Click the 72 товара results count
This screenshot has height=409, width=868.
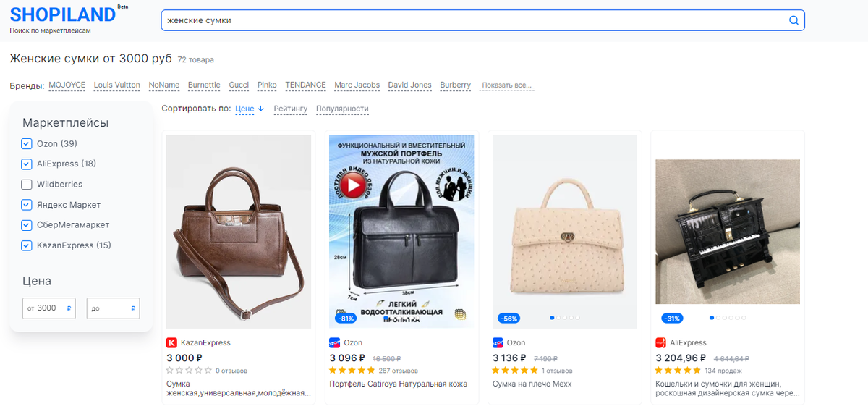pos(196,59)
